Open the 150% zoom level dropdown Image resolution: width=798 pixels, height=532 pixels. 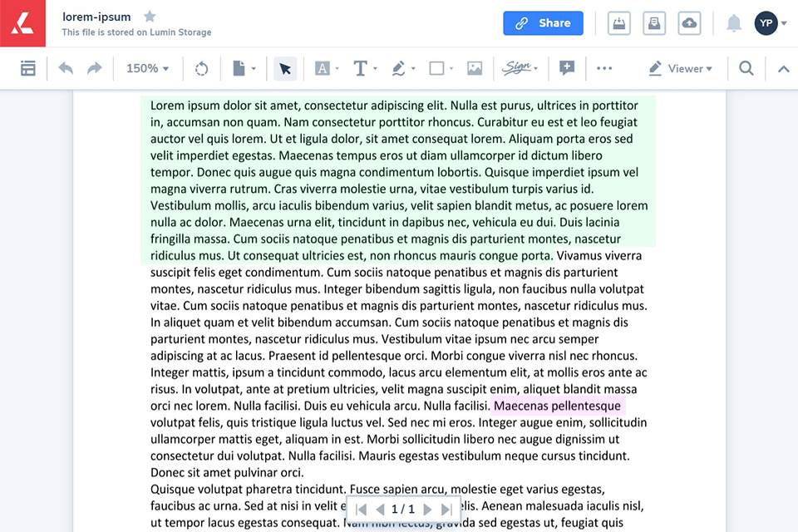click(147, 68)
